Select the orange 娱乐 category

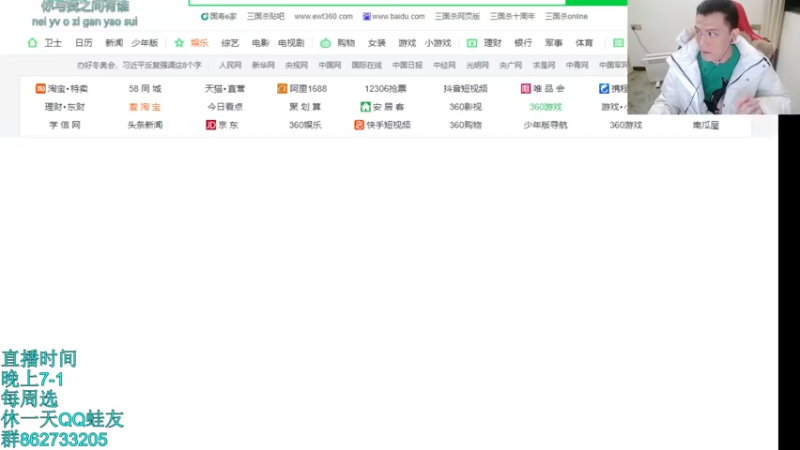199,43
